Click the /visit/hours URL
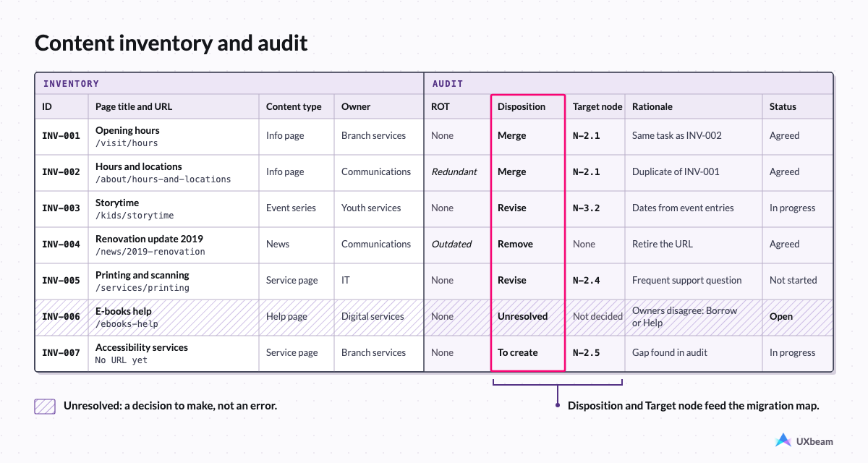Viewport: 868px width, 463px height. click(x=127, y=143)
